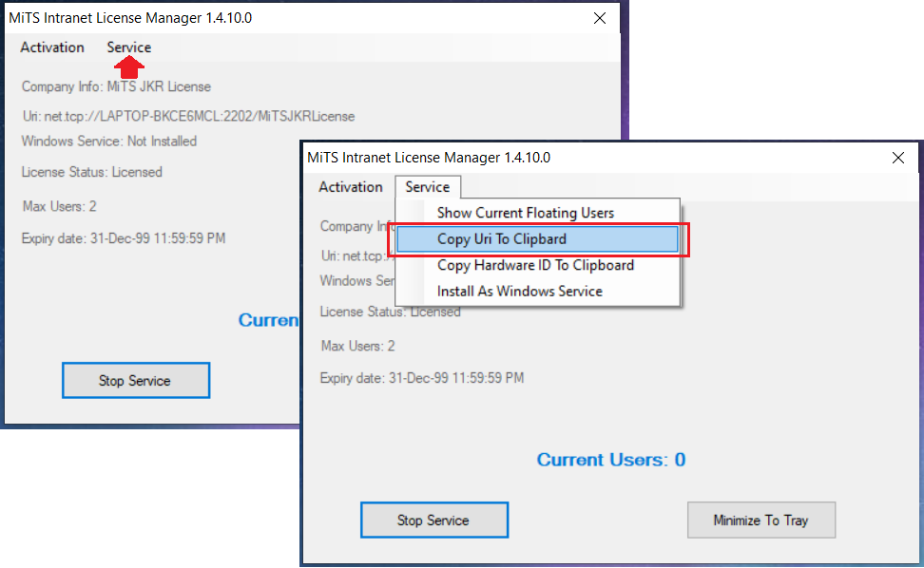Image resolution: width=924 pixels, height=568 pixels.
Task: Click the front window title bar text
Action: point(429,158)
